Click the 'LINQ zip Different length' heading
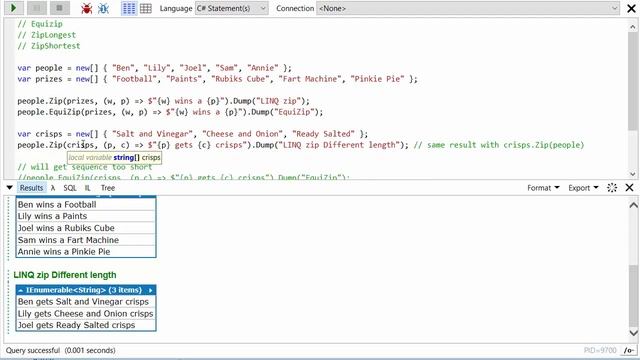The width and height of the screenshot is (640, 360). (65, 275)
